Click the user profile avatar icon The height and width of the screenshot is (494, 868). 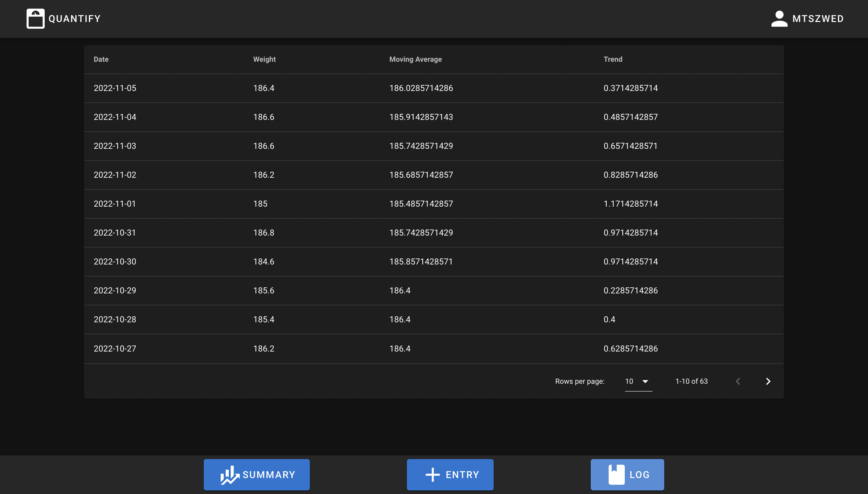779,19
